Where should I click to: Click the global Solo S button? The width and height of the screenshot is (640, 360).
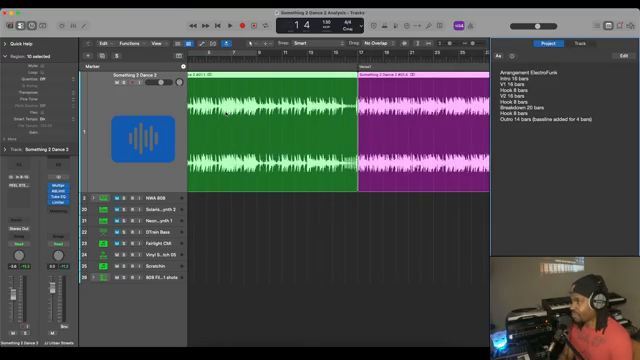pos(116,56)
